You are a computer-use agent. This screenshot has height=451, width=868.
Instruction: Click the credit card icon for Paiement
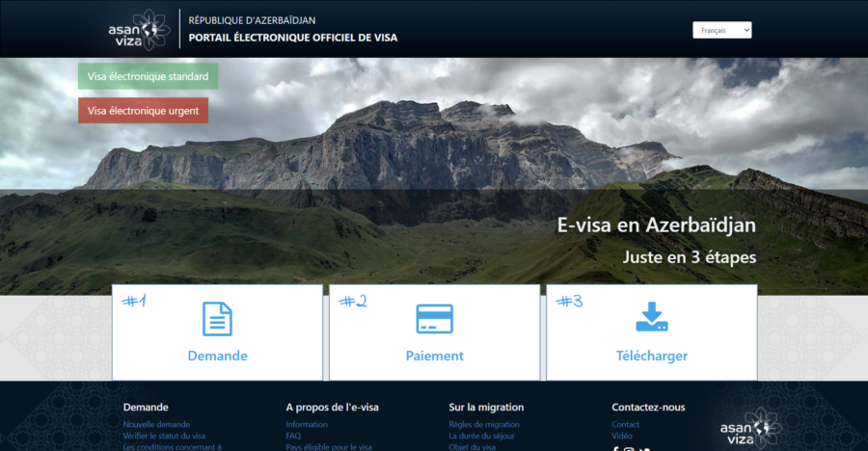pyautogui.click(x=434, y=319)
